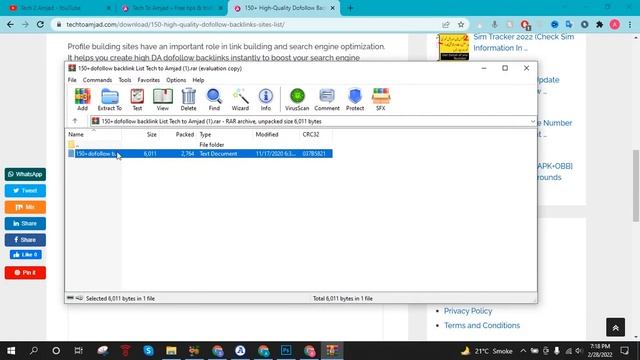The width and height of the screenshot is (640, 360).
Task: Click the Pin it button
Action: coord(25,272)
